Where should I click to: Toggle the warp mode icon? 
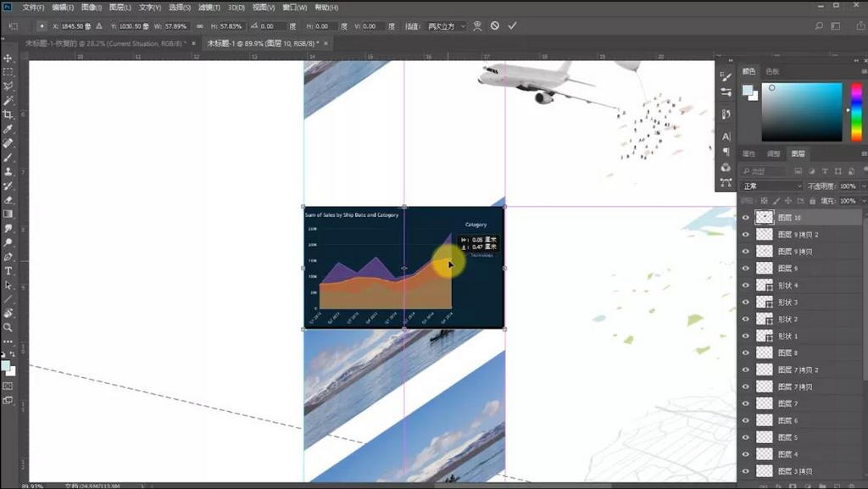[477, 26]
